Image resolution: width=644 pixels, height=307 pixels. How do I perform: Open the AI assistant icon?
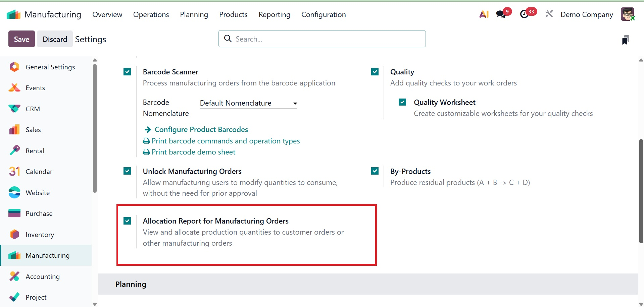tap(484, 14)
